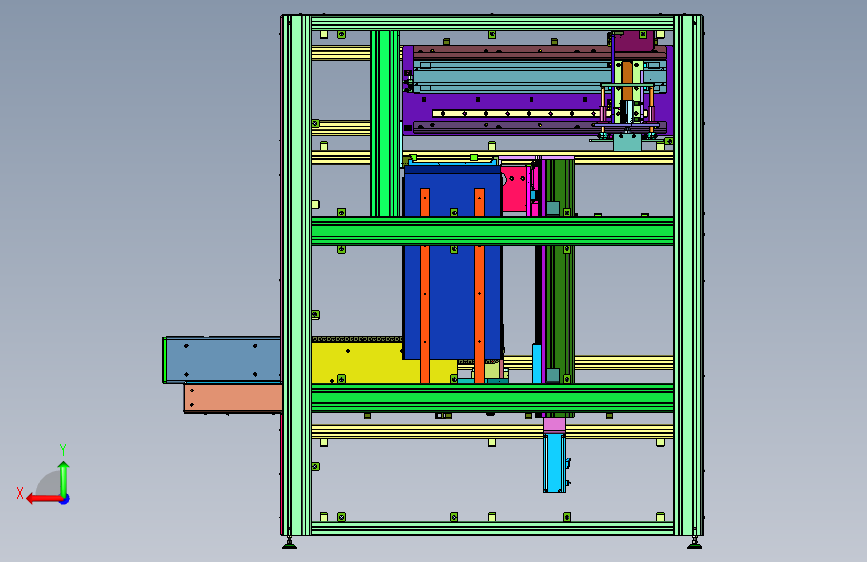
Task: Select the steel-blue panel protruding left of frame
Action: pos(222,360)
